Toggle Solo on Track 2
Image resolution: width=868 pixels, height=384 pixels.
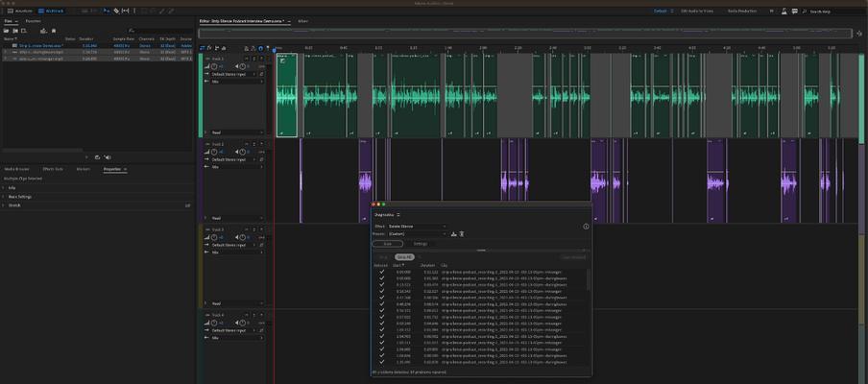coord(254,144)
